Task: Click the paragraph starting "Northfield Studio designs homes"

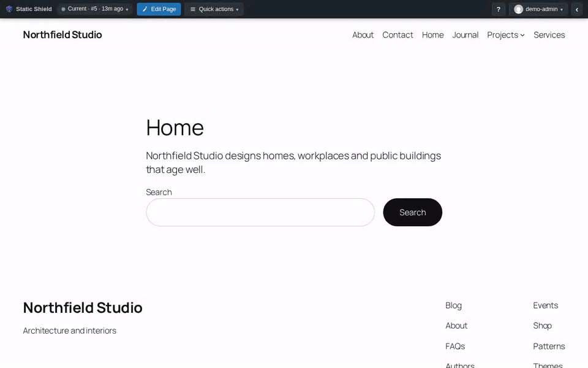Action: click(x=293, y=163)
